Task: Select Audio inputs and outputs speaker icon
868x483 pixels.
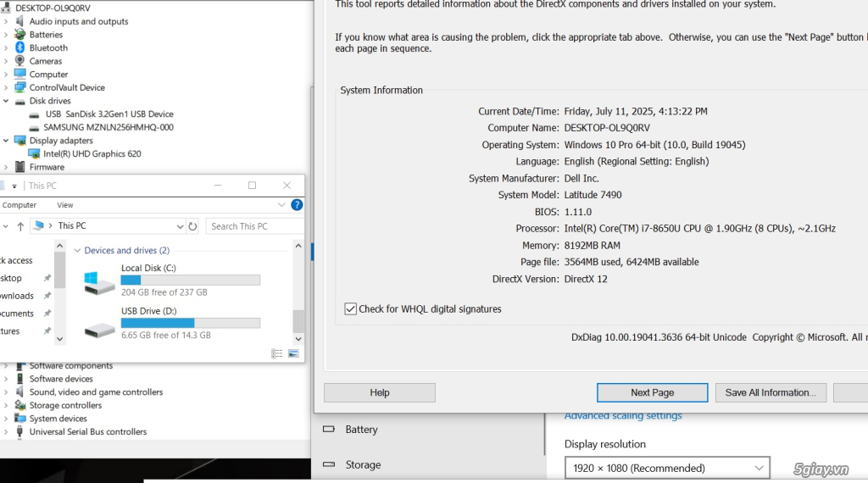Action: (x=20, y=21)
